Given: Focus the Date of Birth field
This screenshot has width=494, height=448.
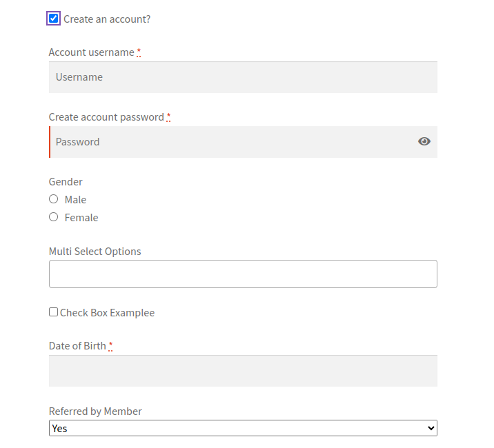Looking at the screenshot, I should pos(243,371).
